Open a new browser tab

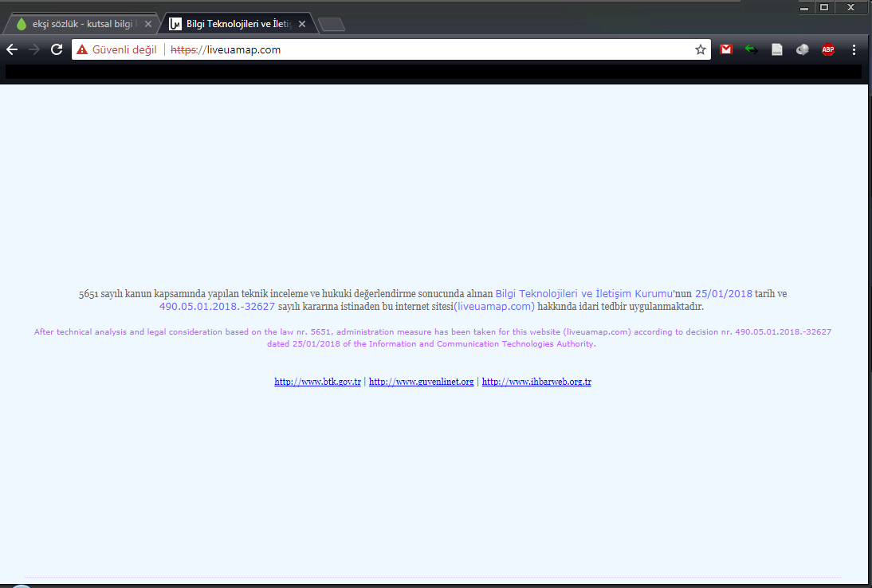tap(332, 25)
